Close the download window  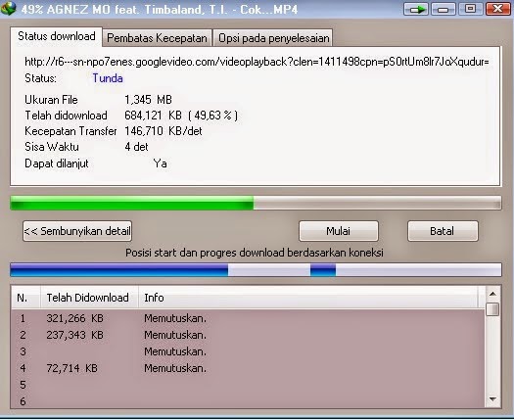click(497, 9)
